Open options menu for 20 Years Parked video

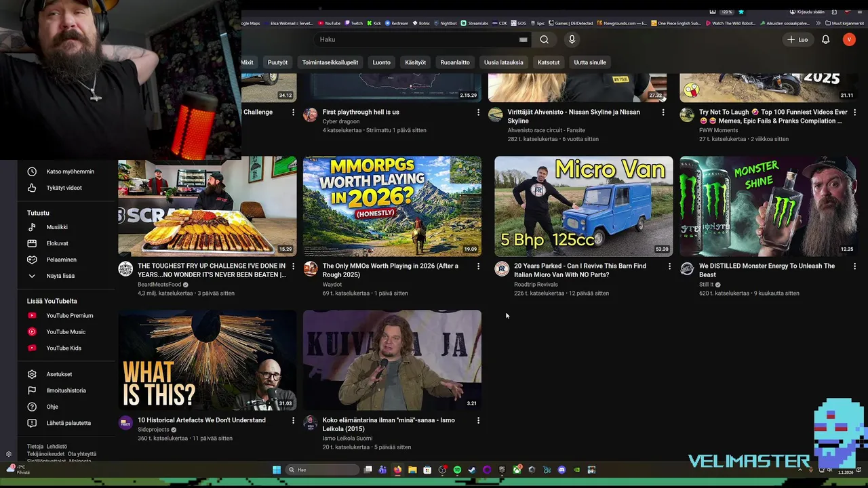point(669,266)
